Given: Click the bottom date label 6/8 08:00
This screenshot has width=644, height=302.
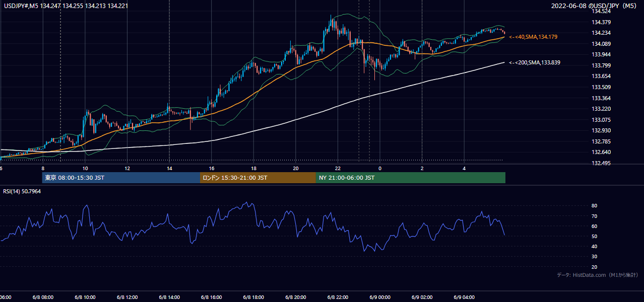Looking at the screenshot, I should (43, 297).
